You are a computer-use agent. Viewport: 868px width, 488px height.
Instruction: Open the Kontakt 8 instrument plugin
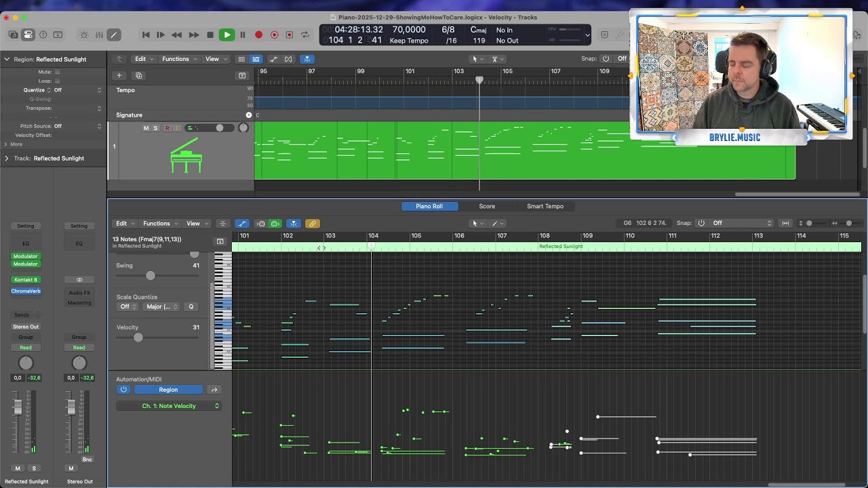[26, 280]
